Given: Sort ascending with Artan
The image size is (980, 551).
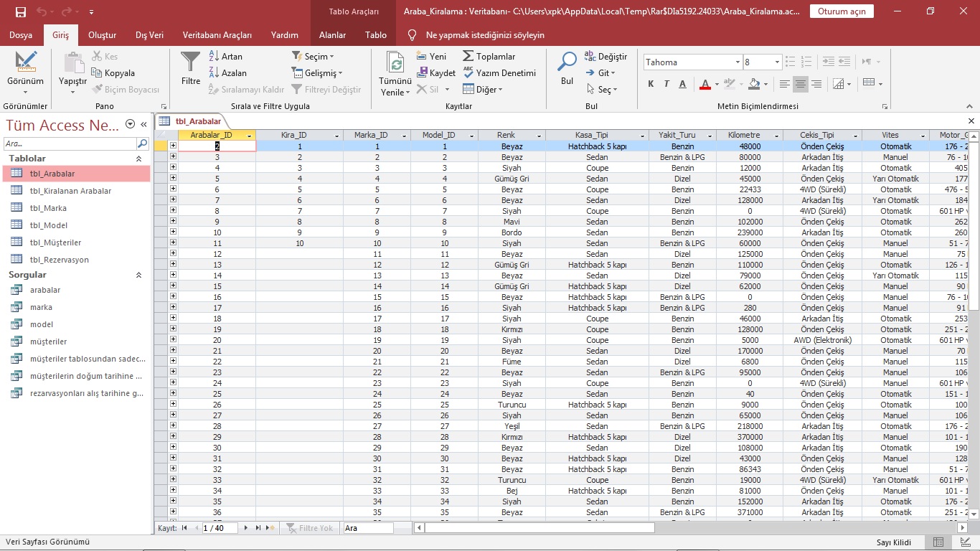Looking at the screenshot, I should point(225,56).
